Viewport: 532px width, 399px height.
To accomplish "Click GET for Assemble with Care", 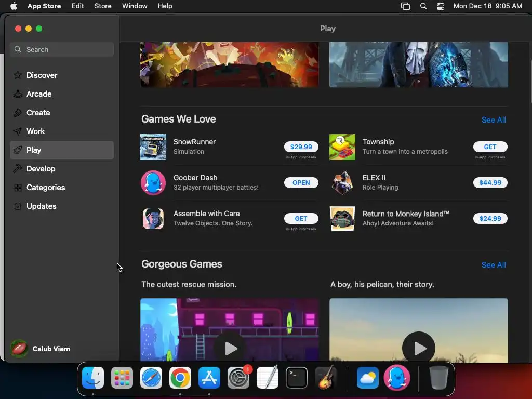I will [301, 219].
